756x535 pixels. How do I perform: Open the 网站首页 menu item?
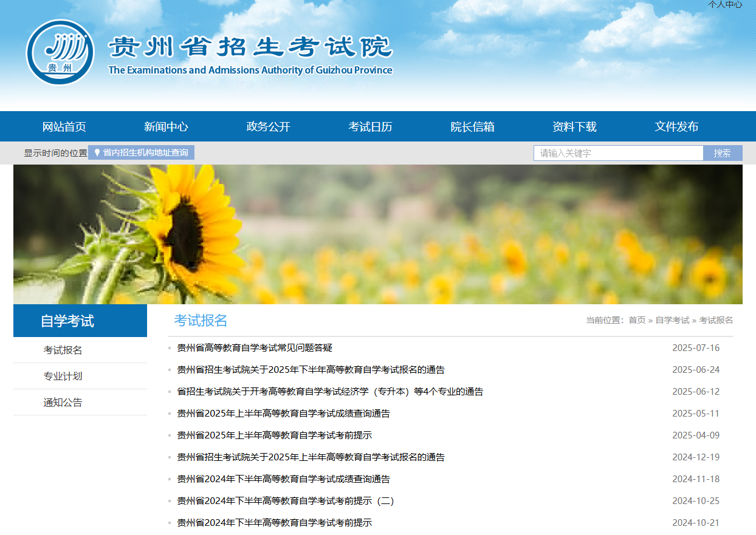pos(64,127)
